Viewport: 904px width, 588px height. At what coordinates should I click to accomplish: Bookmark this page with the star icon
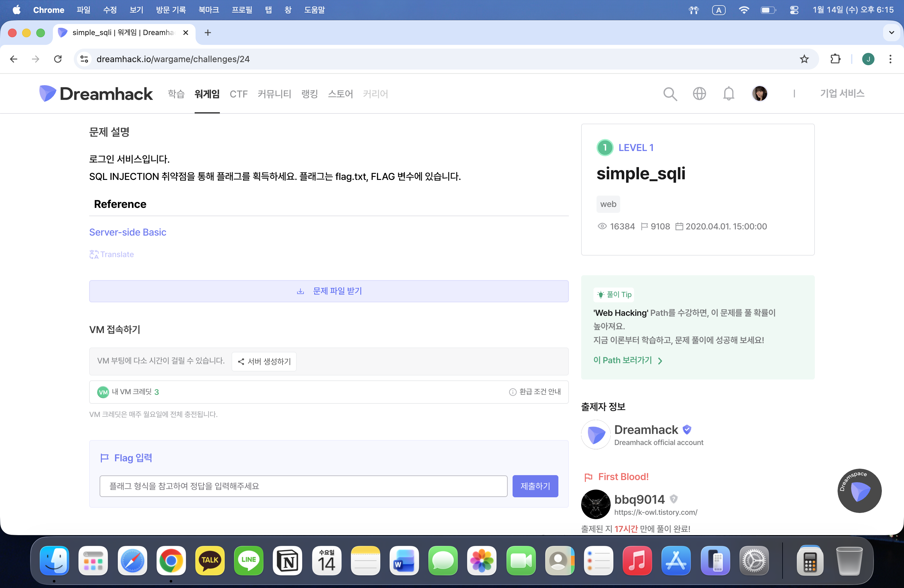(804, 59)
